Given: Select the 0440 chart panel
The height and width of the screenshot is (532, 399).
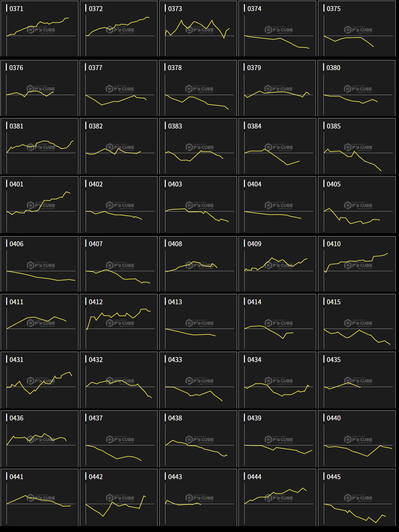Looking at the screenshot, I should pos(357,439).
